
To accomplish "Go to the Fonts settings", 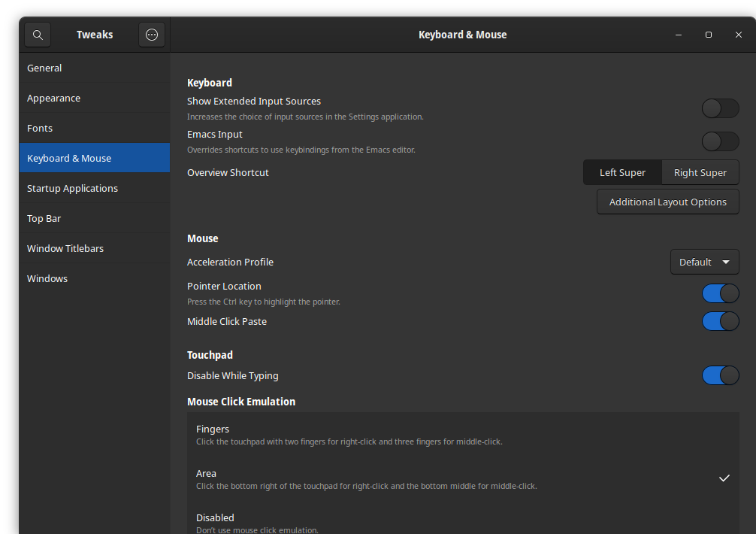I will (40, 128).
